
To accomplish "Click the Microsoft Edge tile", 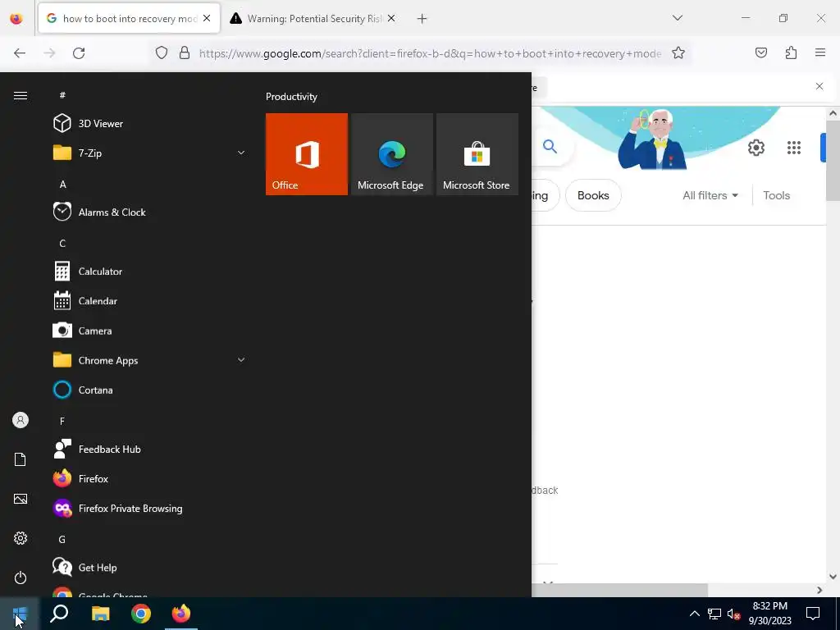I will click(391, 154).
